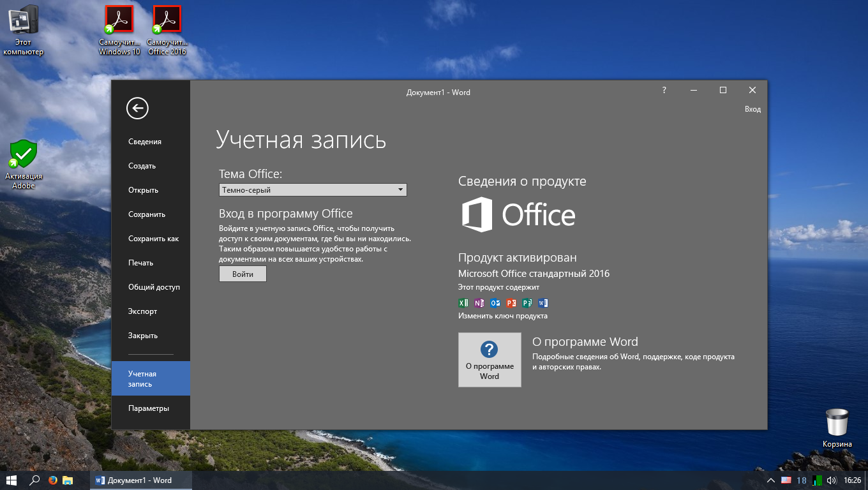Maximize the Word window

pyautogui.click(x=723, y=91)
